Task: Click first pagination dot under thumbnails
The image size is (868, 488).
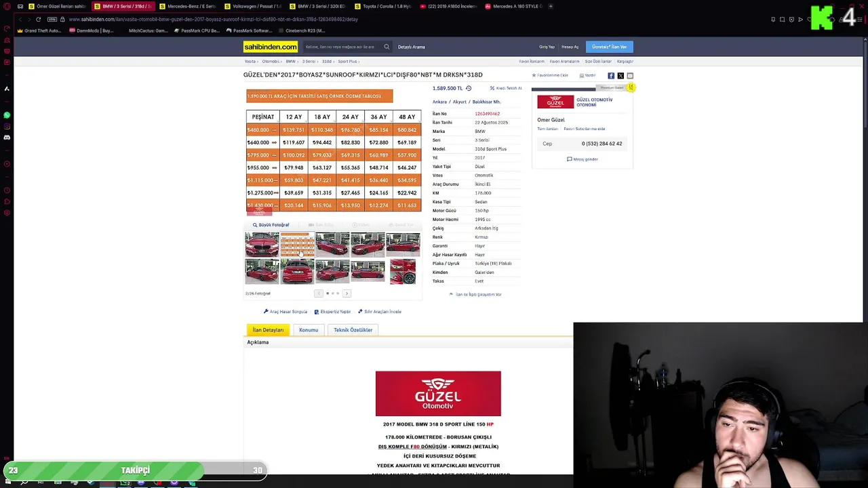Action: tap(328, 293)
